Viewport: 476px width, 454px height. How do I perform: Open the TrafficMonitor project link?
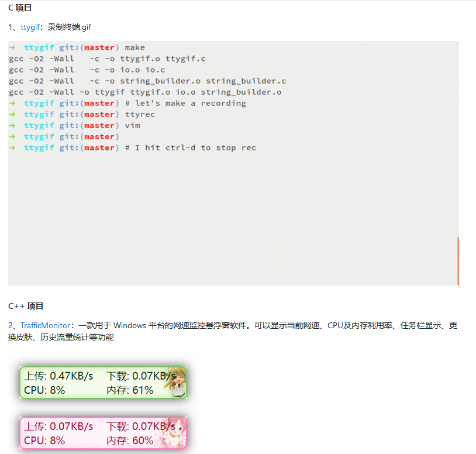click(45, 325)
